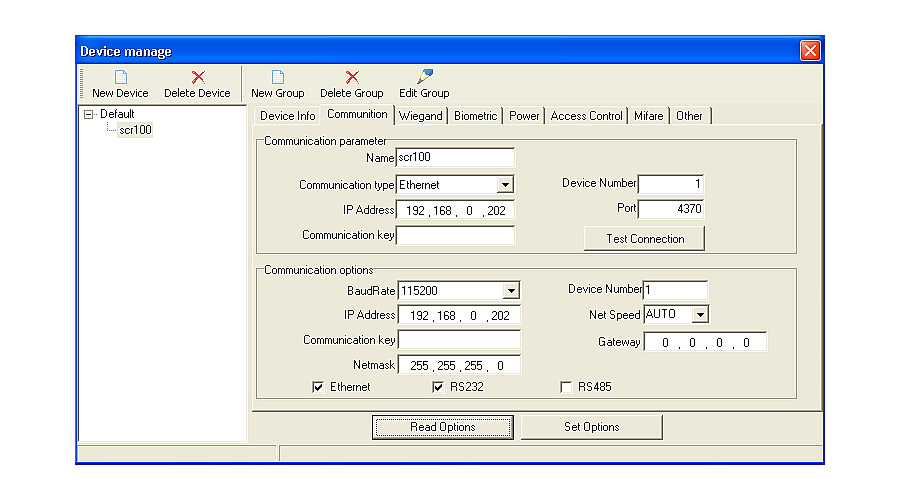Open the BaudRate dropdown list

[x=510, y=291]
